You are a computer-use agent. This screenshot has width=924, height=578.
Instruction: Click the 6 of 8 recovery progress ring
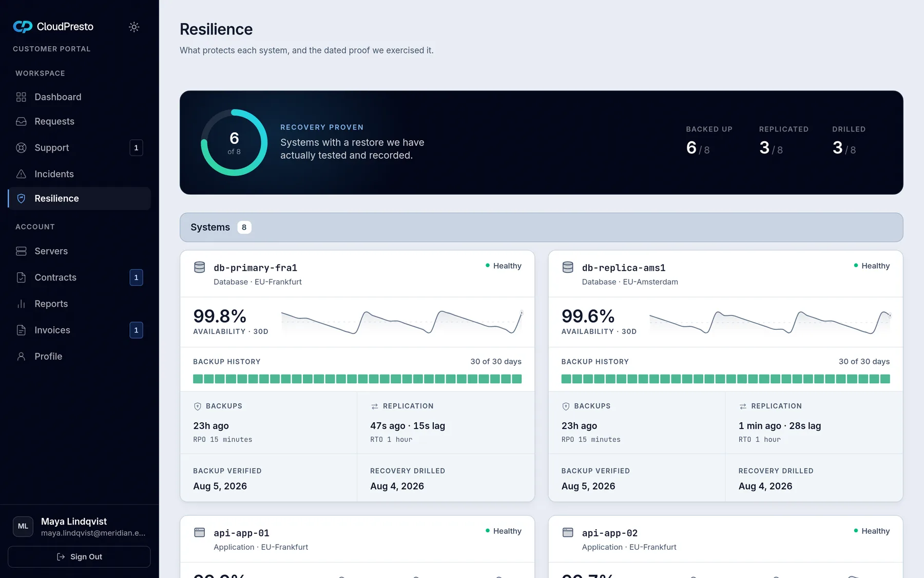(234, 143)
